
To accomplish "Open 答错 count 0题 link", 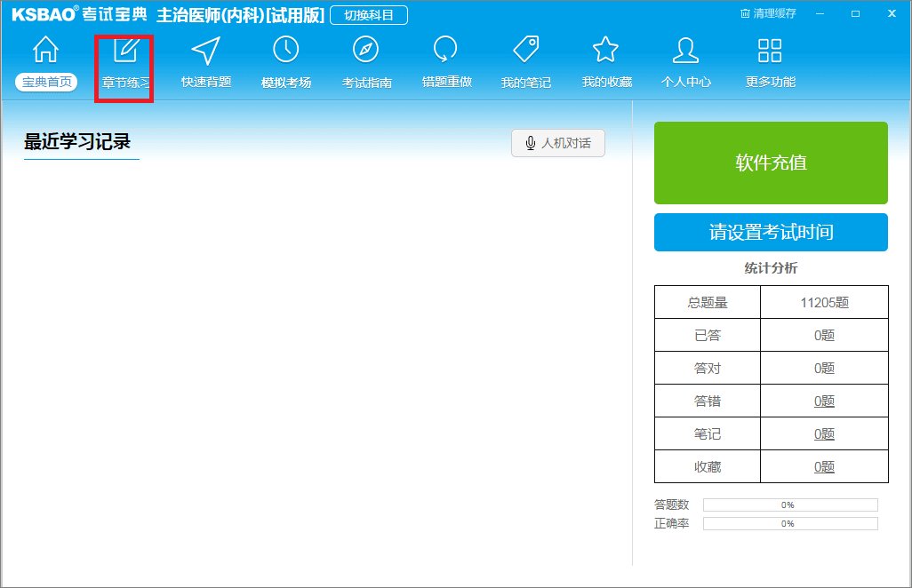I will point(824,401).
